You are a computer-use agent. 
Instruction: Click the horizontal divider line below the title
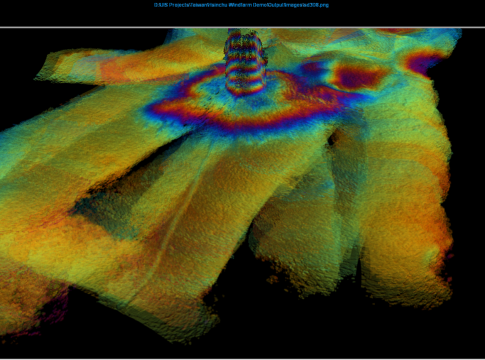242,27
